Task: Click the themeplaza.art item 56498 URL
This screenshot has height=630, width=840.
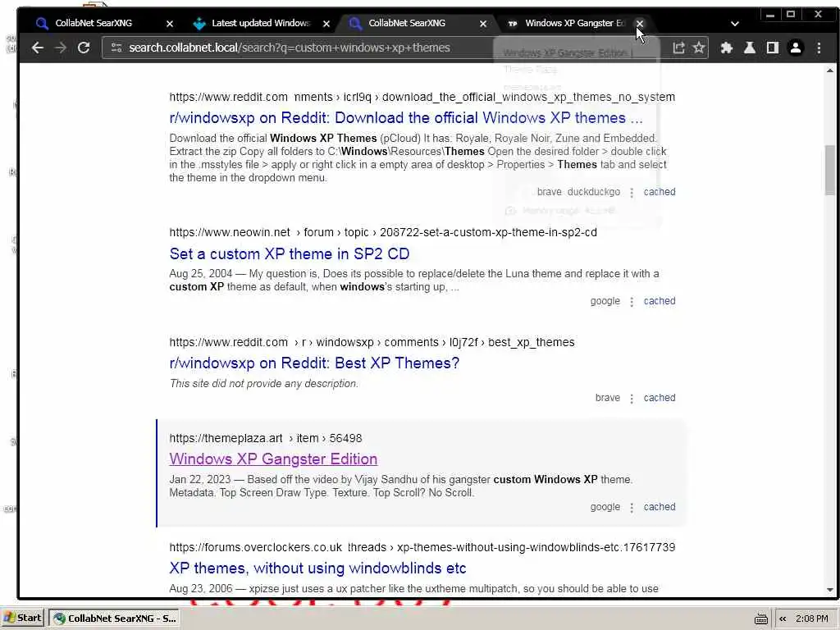Action: coord(266,438)
